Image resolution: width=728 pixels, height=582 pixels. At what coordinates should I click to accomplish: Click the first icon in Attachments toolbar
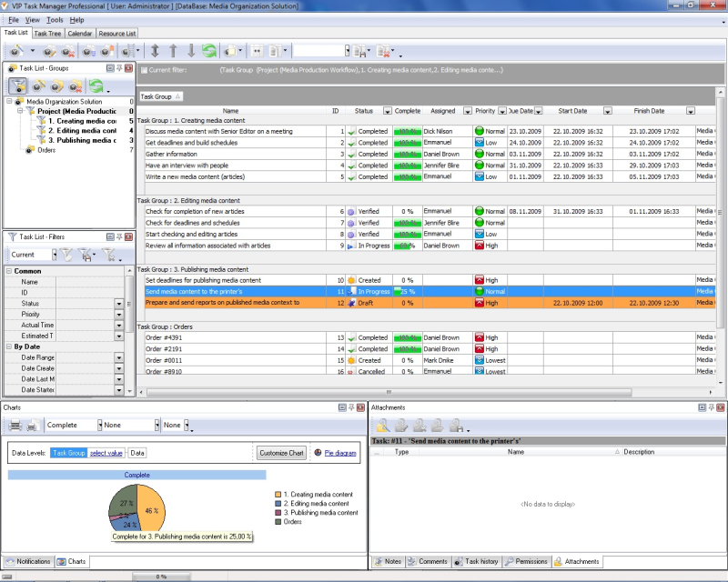point(382,425)
